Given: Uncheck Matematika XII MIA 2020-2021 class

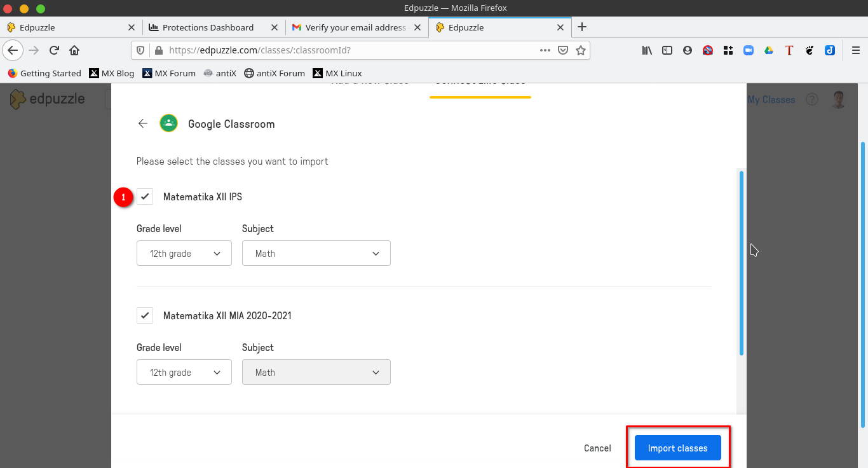Looking at the screenshot, I should 145,315.
